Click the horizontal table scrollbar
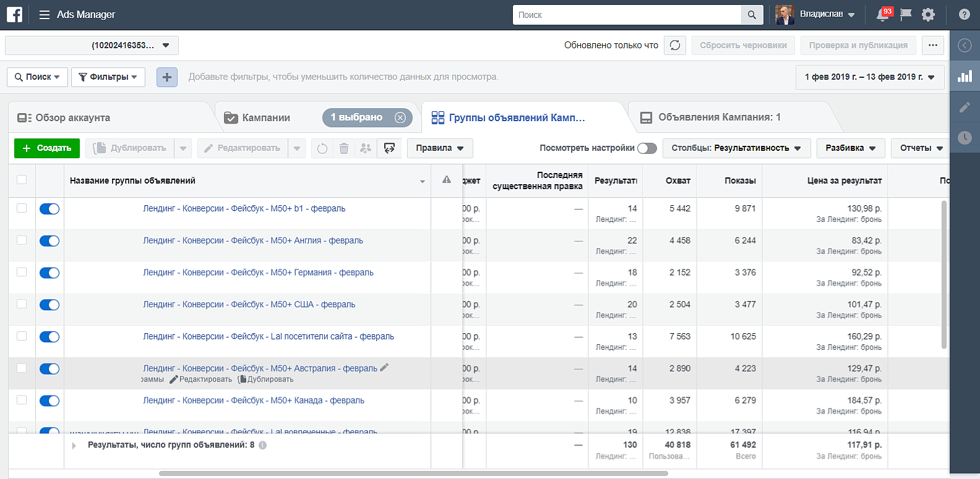Image resolution: width=980 pixels, height=479 pixels. [413, 473]
